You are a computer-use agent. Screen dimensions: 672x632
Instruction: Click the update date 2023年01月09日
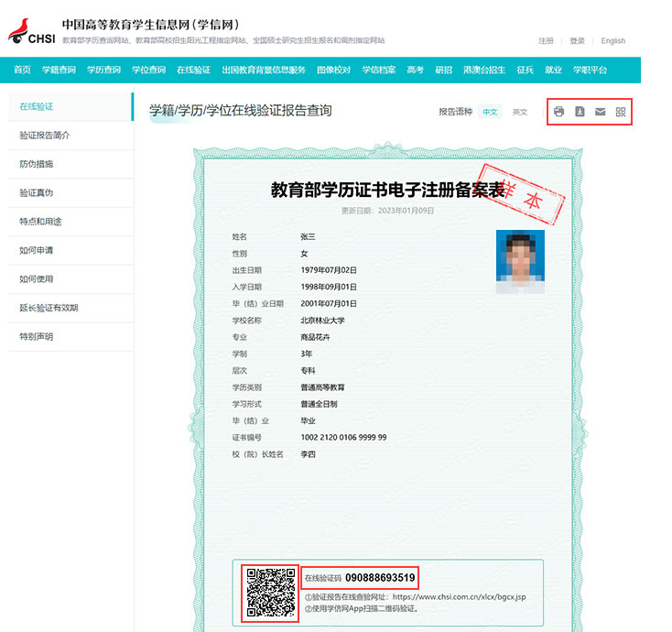click(406, 211)
